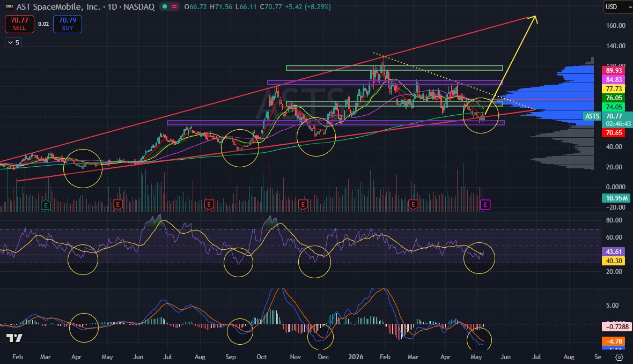Open red earnings marker between Nov and Dec
633x364 pixels.
coord(303,205)
